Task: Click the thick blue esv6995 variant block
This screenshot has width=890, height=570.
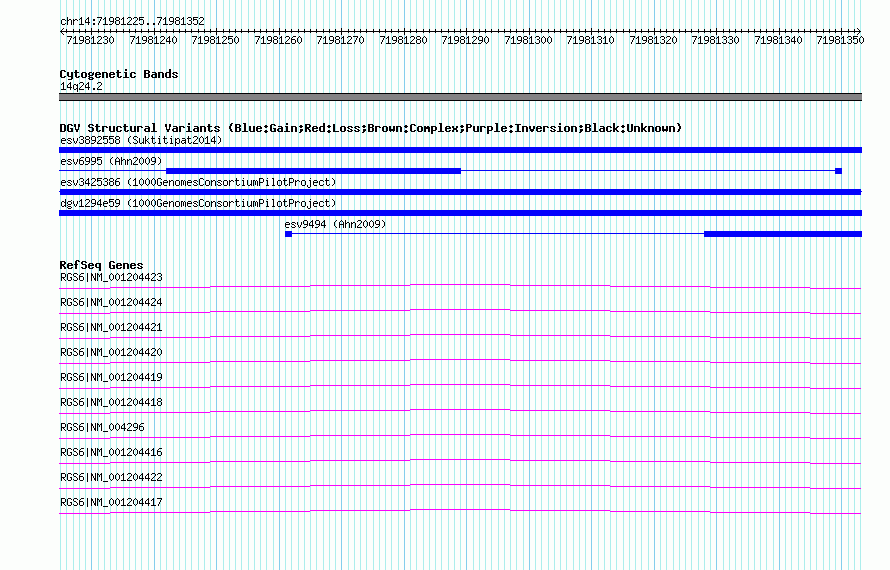Action: [313, 171]
